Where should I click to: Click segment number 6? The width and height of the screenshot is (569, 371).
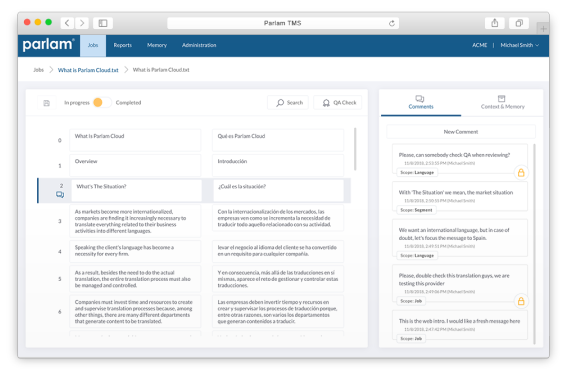[x=60, y=311]
